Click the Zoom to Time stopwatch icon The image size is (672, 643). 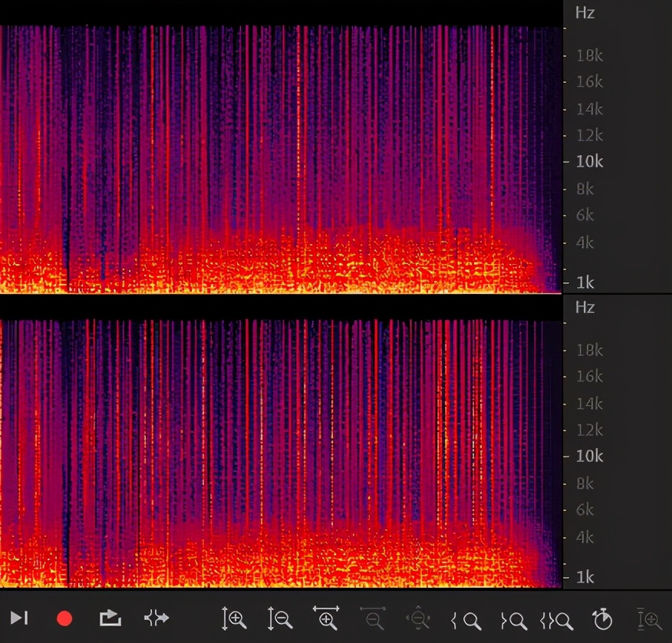pyautogui.click(x=603, y=618)
